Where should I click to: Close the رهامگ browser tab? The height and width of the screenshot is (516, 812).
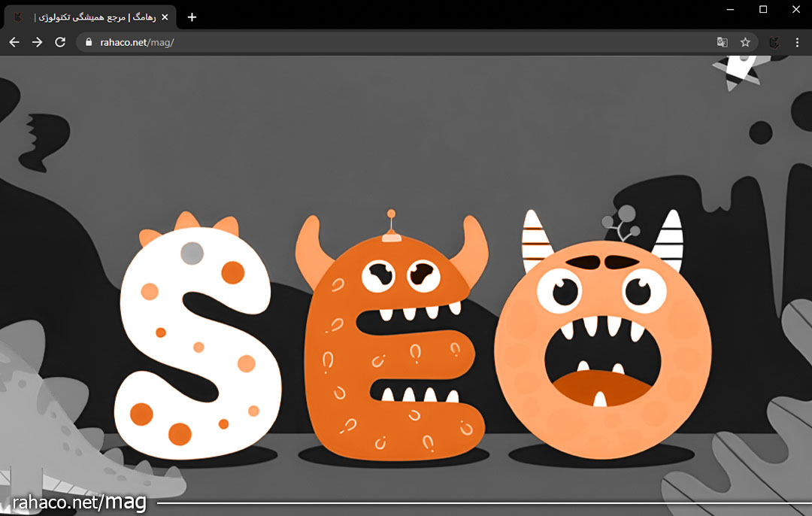click(164, 17)
